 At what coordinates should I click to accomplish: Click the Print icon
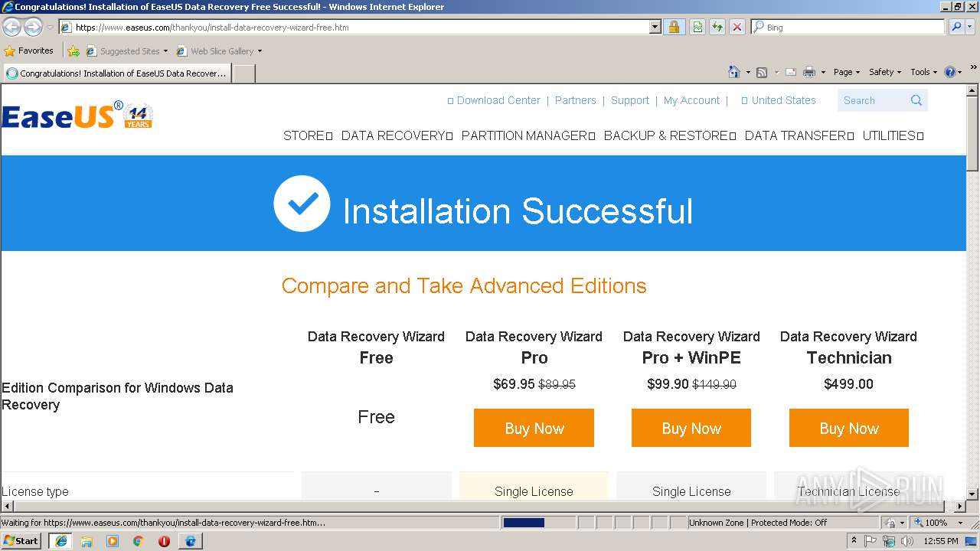click(x=809, y=72)
